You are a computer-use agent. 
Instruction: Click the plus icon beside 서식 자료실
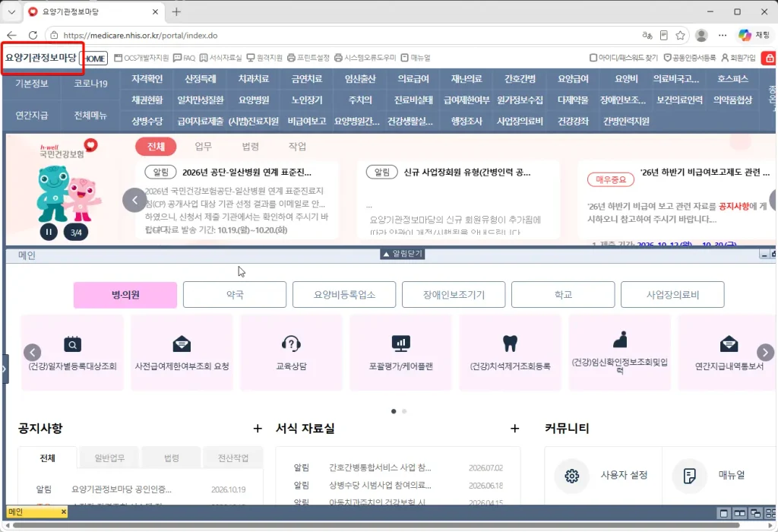[514, 429]
